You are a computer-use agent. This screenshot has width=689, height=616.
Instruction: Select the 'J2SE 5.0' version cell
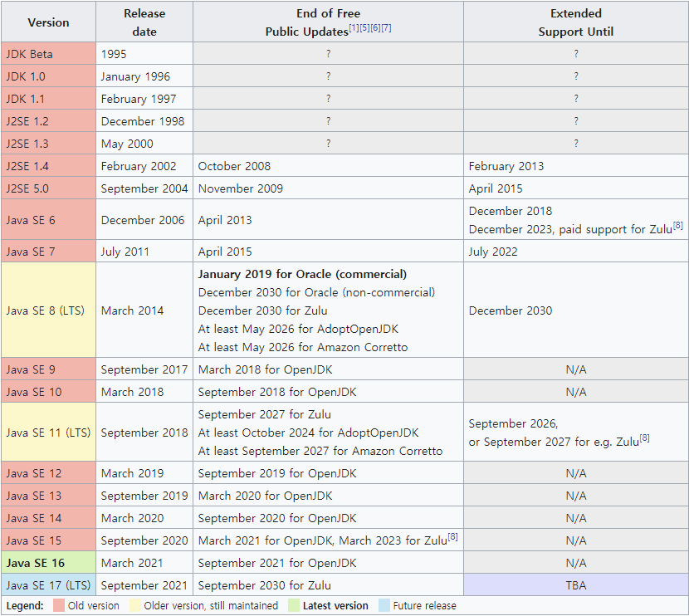click(48, 188)
